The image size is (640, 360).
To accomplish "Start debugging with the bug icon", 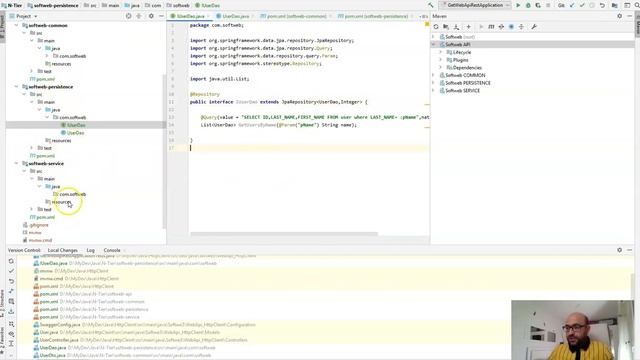I will pos(528,5).
